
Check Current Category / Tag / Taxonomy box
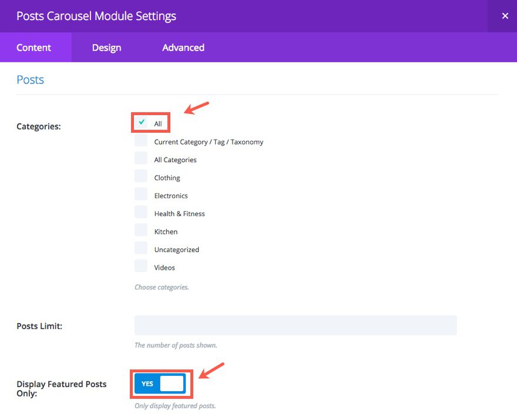(141, 140)
